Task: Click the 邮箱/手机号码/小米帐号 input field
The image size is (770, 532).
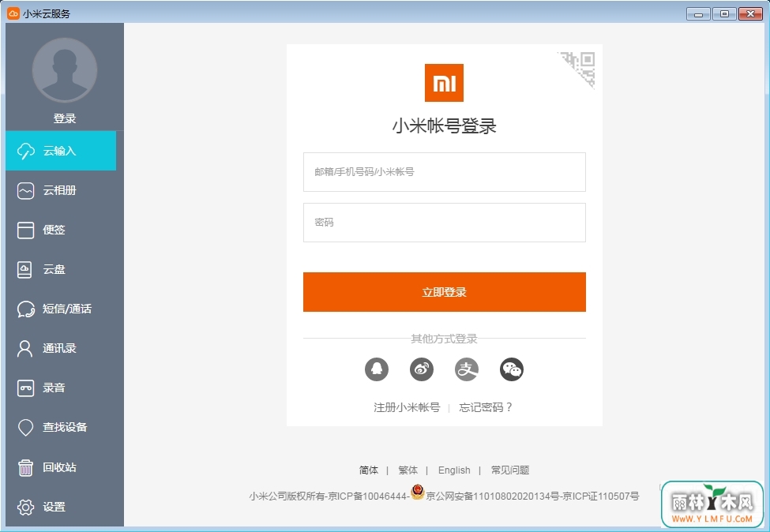Action: (x=445, y=172)
